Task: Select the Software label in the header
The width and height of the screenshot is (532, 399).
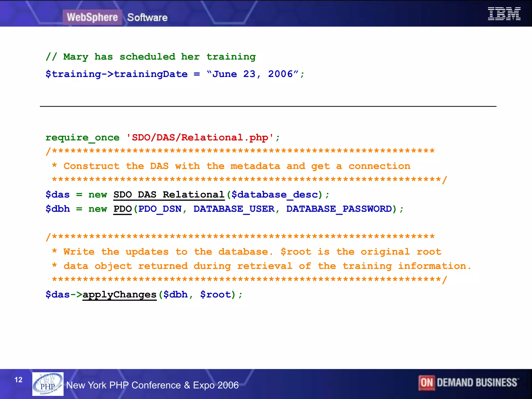Action: 147,17
